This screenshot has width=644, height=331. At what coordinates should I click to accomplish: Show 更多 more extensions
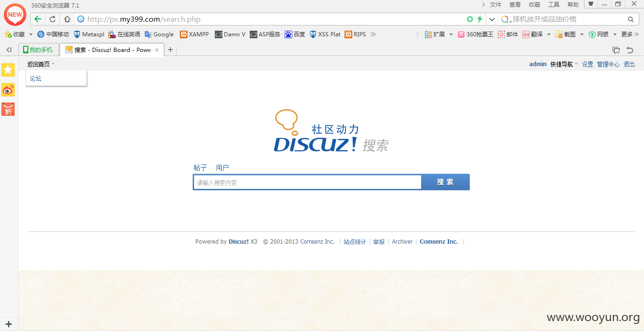pos(630,34)
